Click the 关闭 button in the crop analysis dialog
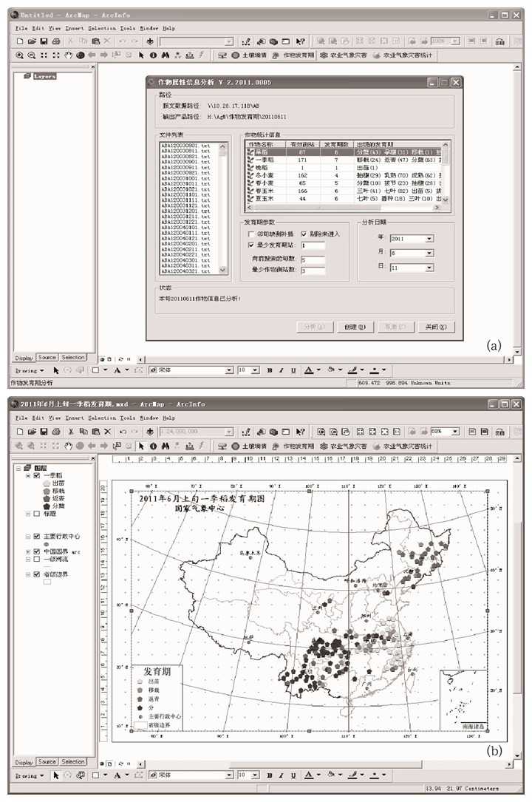Image resolution: width=532 pixels, height=802 pixels. coord(435,327)
